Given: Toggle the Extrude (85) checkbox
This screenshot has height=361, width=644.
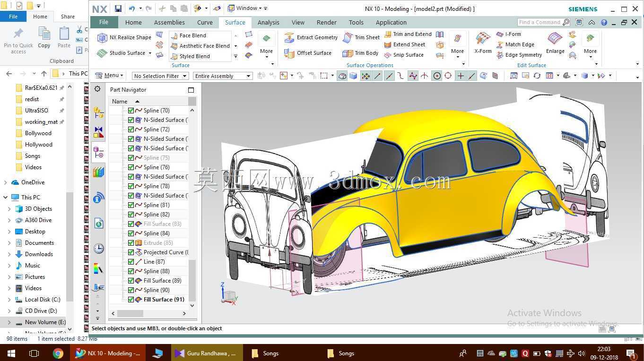Looking at the screenshot, I should click(131, 243).
